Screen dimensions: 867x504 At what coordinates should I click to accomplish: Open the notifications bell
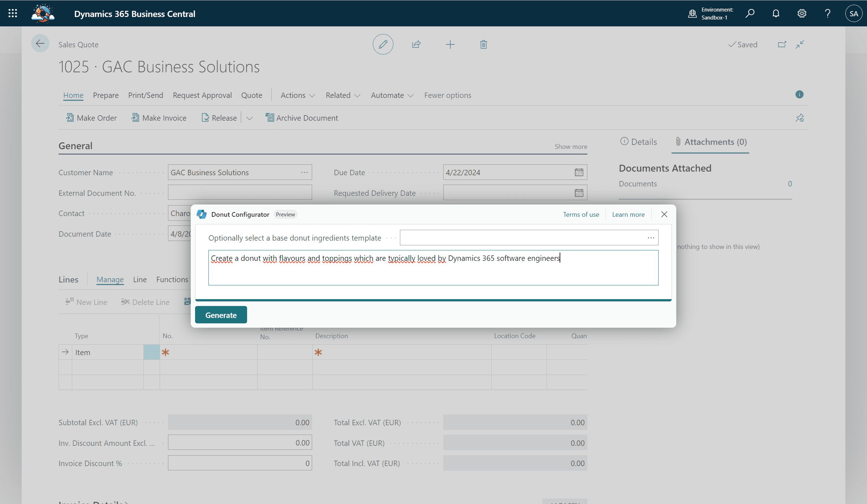click(776, 13)
